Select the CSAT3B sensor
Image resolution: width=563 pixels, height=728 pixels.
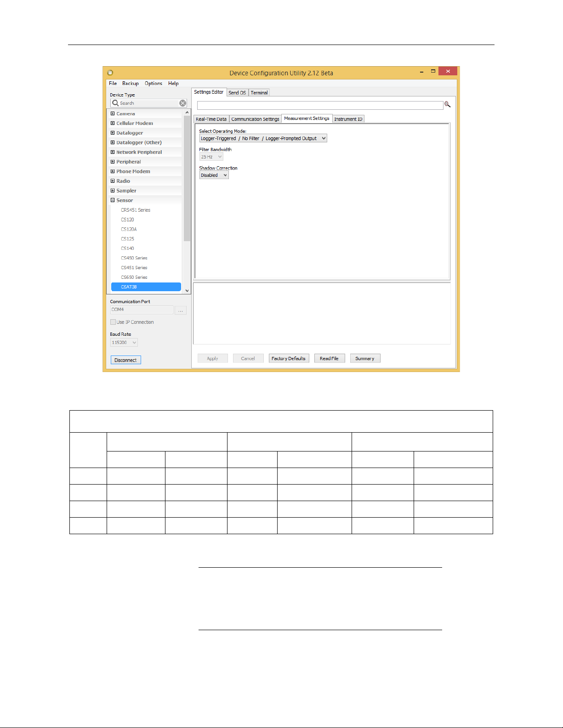pyautogui.click(x=146, y=287)
